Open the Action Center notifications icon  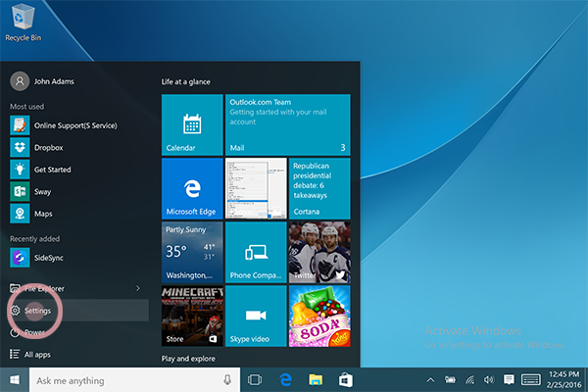(509, 379)
